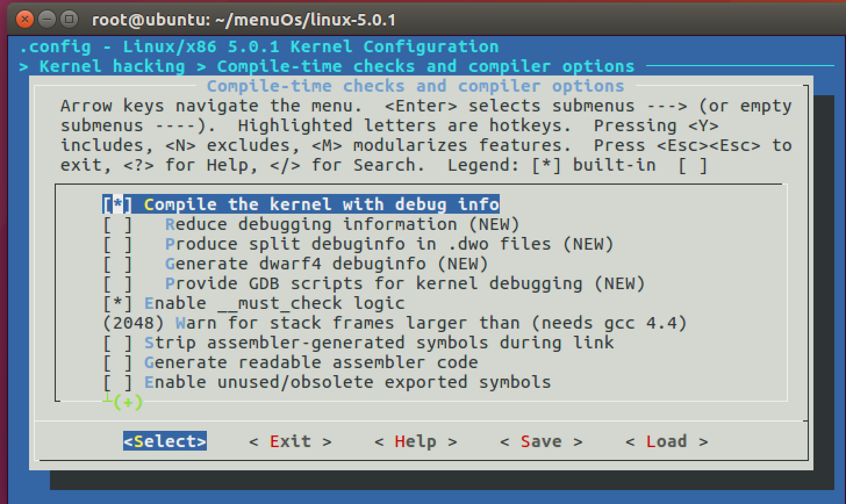This screenshot has width=846, height=504.
Task: Check Produce split debuginfo in .dwo files
Action: click(118, 244)
